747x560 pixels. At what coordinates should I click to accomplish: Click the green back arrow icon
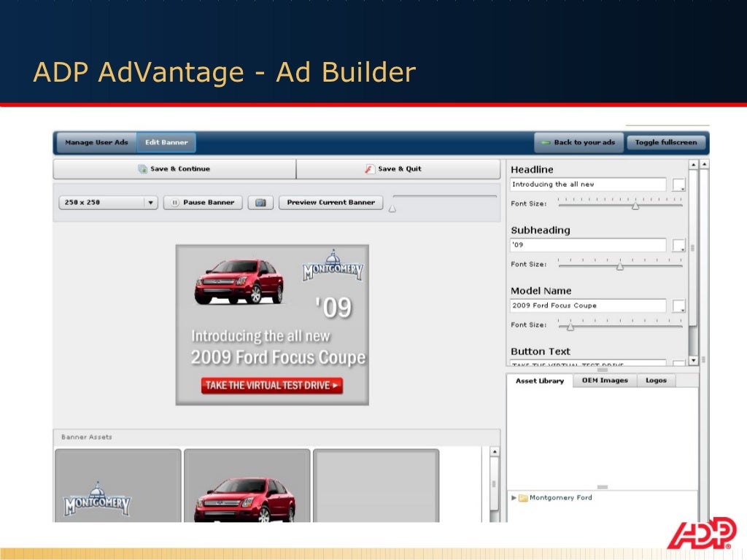click(546, 142)
